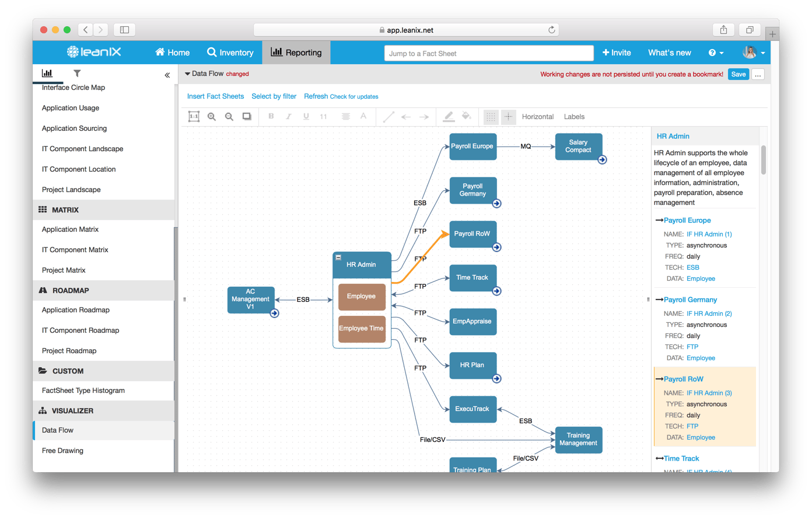Click the line color pencil swatch
The image size is (812, 519).
[449, 116]
